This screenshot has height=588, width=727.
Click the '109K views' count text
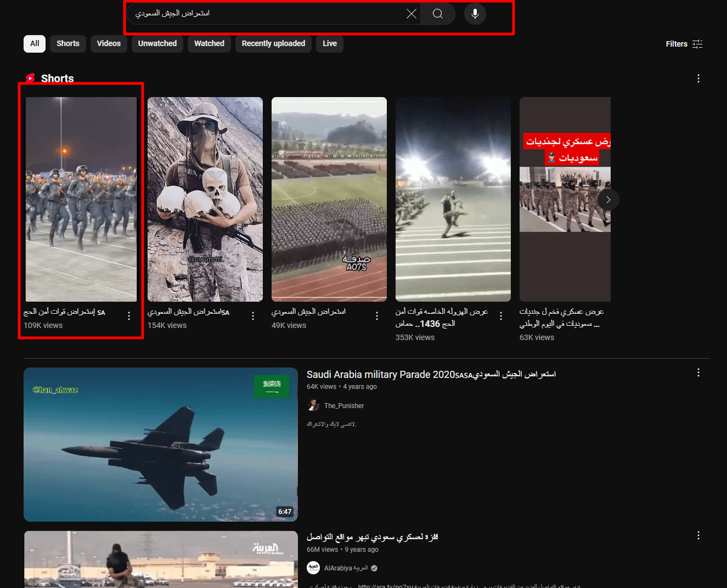[43, 325]
